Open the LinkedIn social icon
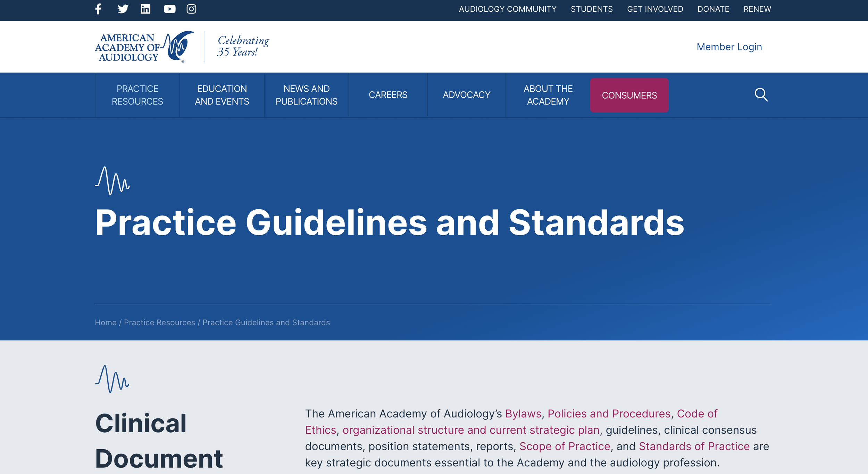The height and width of the screenshot is (474, 868). (x=145, y=9)
